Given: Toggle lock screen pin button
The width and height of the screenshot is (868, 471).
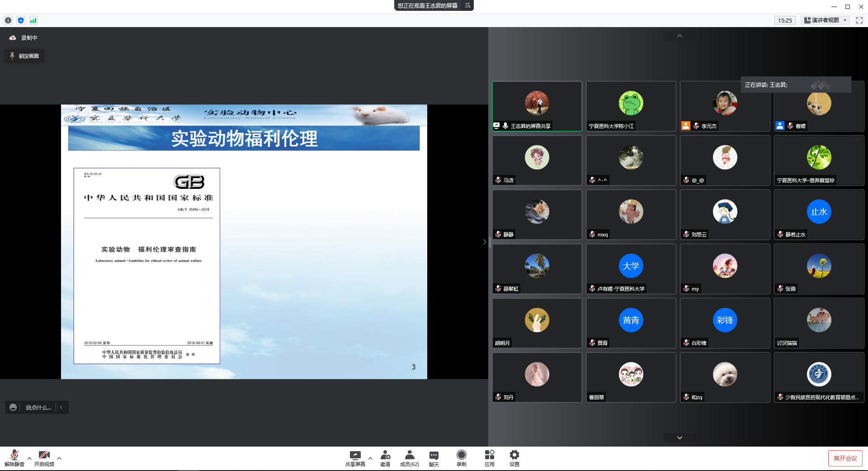Looking at the screenshot, I should [x=24, y=56].
